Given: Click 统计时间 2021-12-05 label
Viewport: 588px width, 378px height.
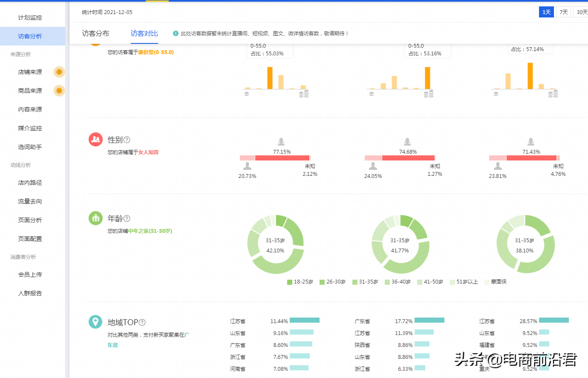Looking at the screenshot, I should 107,12.
